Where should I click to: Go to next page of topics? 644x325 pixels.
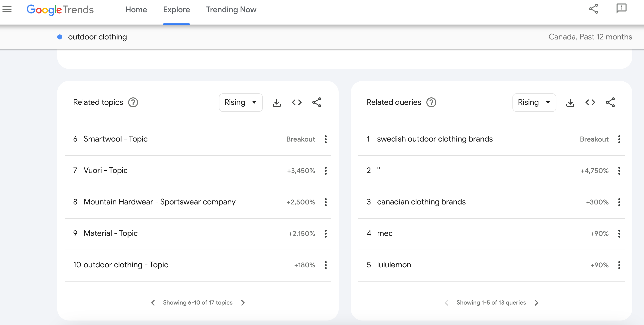(243, 303)
